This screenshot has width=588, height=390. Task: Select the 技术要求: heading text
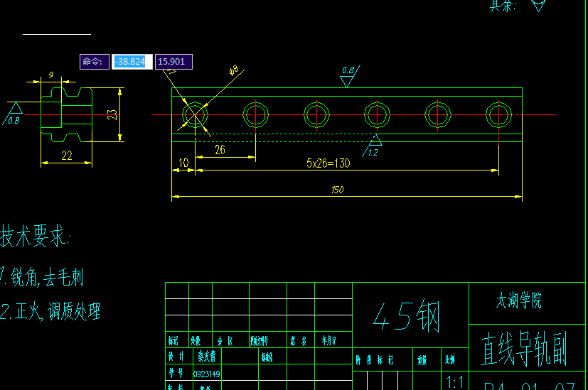tap(35, 236)
